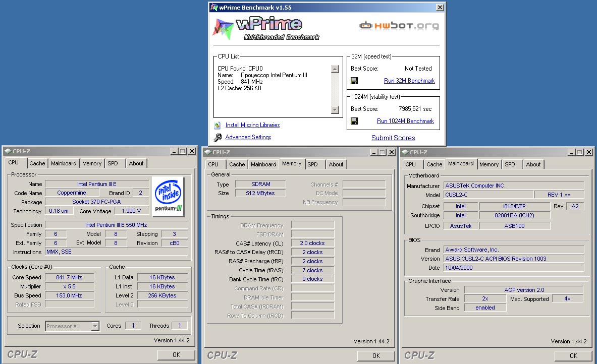Open Install Missing Libraries link
Screen dimensions: 597x364
coord(252,125)
